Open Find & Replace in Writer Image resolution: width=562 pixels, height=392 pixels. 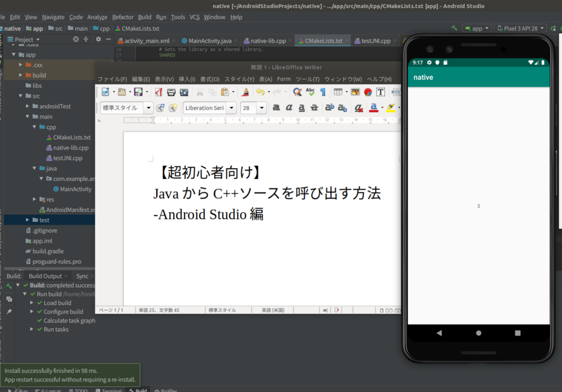(x=297, y=92)
